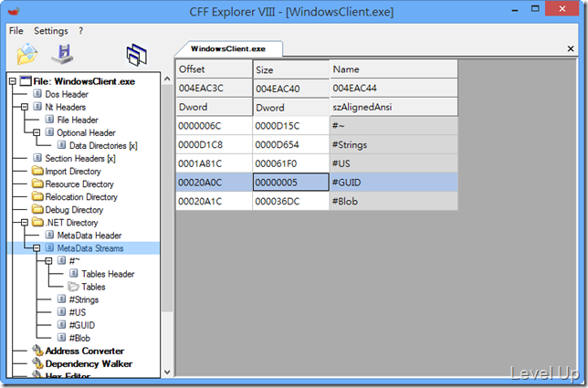
Task: Click the #Blob name cell in table
Action: [x=394, y=201]
